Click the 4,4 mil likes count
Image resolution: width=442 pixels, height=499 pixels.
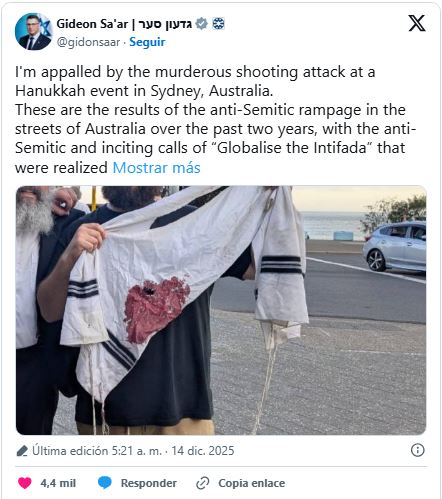click(58, 483)
